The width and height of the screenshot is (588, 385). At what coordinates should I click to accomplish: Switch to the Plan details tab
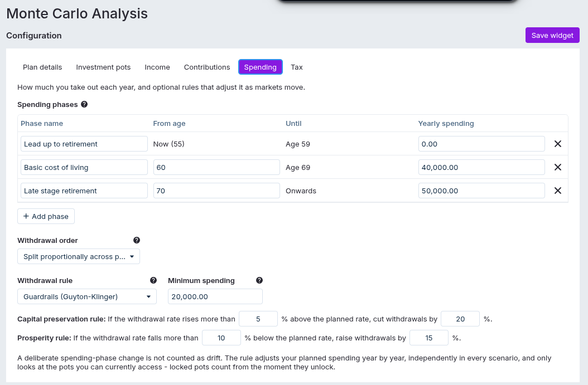(x=42, y=67)
